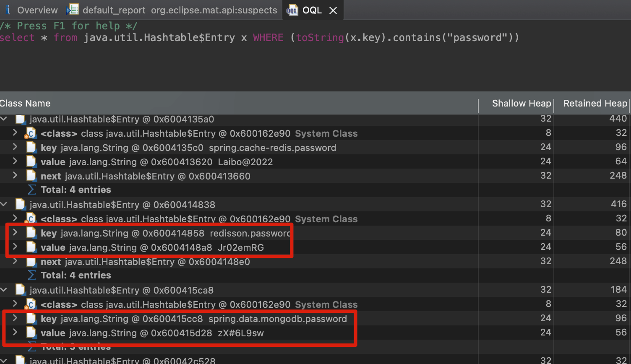631x364 pixels.
Task: Expand the <class> row under entry 0x600415ca8
Action: [15, 304]
